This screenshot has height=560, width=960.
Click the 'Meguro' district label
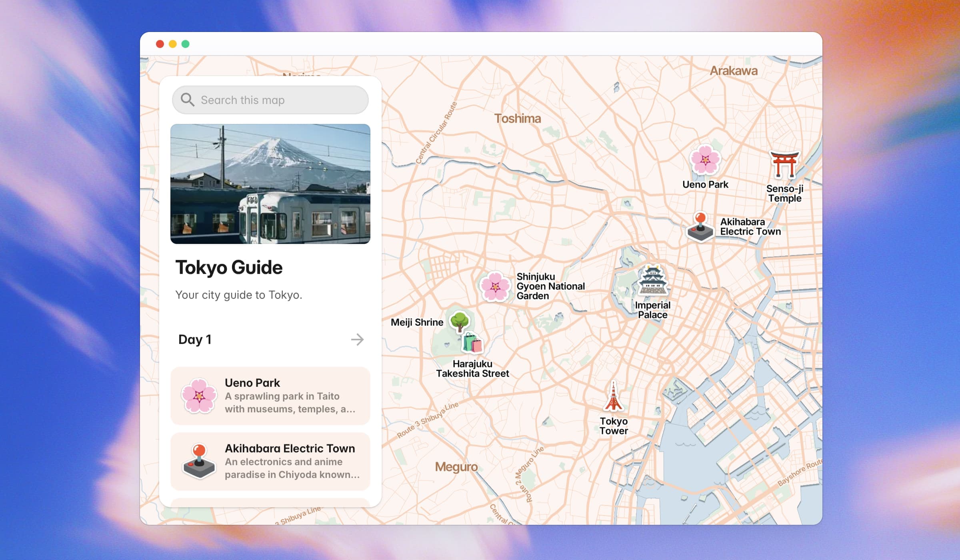point(456,467)
